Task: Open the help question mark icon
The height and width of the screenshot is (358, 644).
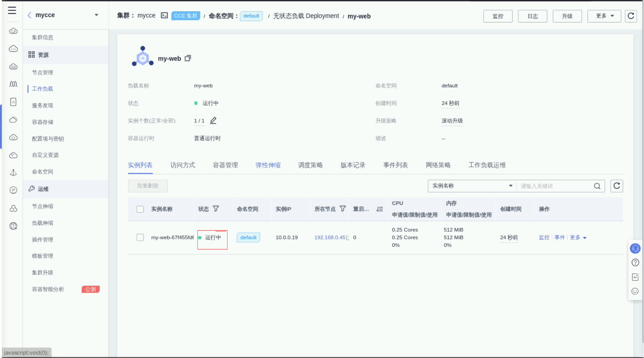Action: [635, 262]
